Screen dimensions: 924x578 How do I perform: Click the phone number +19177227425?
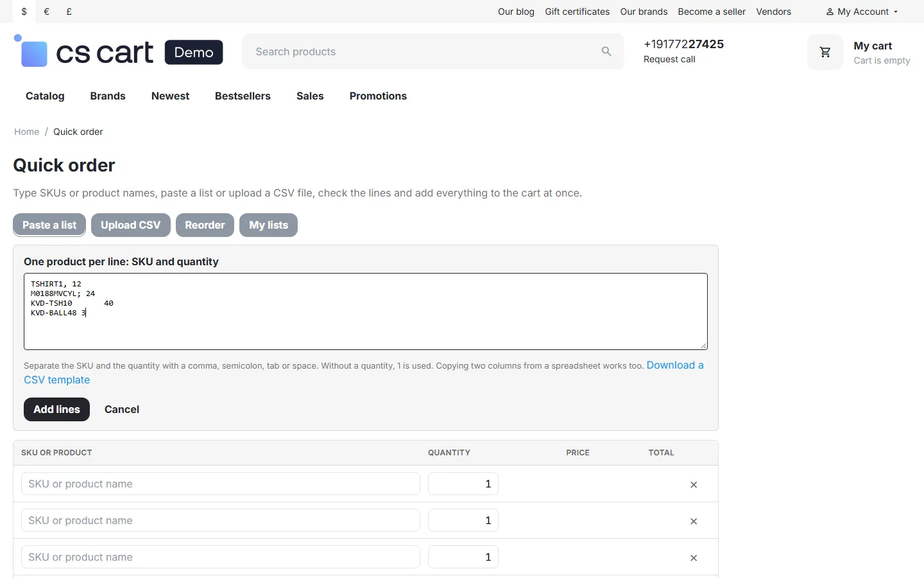[x=683, y=44]
